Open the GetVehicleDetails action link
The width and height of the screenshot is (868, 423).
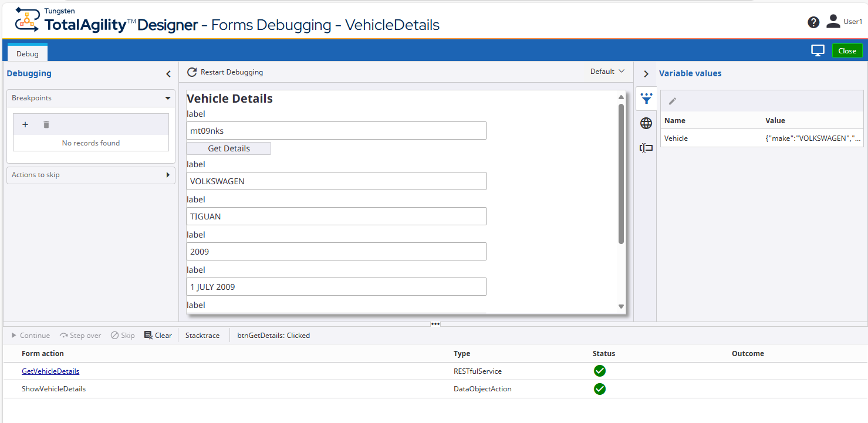pyautogui.click(x=50, y=371)
